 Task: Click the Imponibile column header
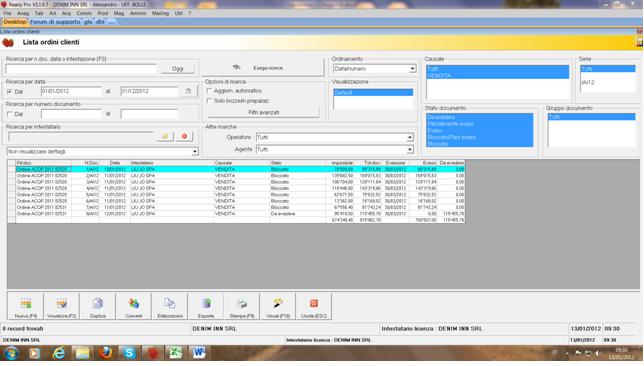[x=339, y=163]
